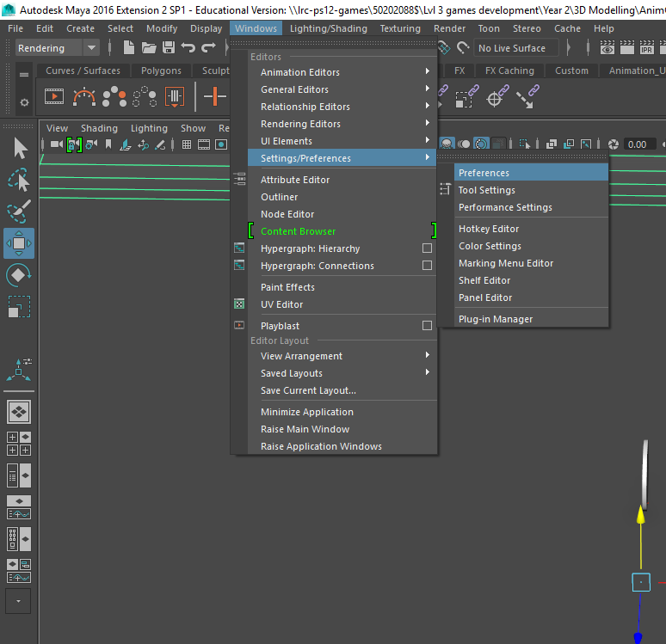Image resolution: width=666 pixels, height=644 pixels.
Task: Click the Redo arrow icon
Action: coord(208,47)
